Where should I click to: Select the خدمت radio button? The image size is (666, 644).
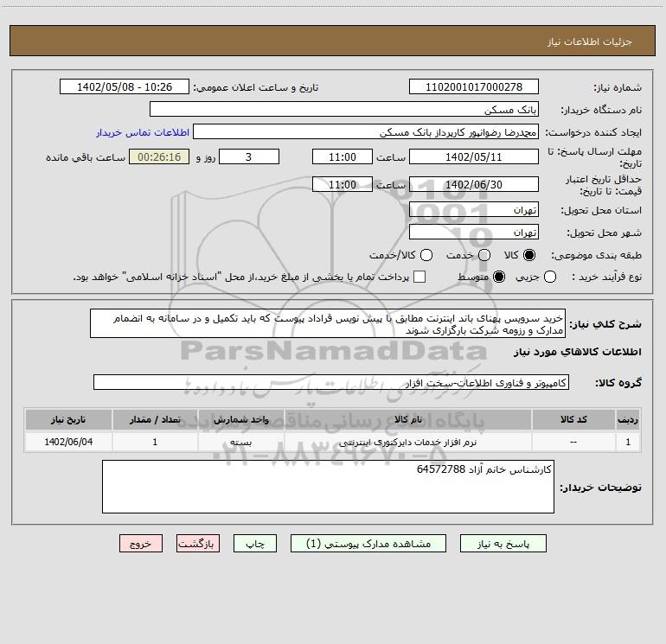(x=484, y=255)
